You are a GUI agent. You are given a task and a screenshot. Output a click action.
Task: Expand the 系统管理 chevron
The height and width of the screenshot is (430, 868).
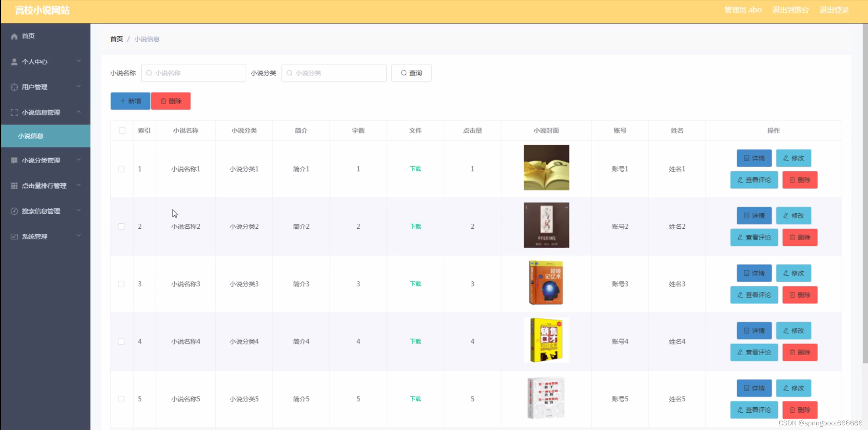coord(79,236)
